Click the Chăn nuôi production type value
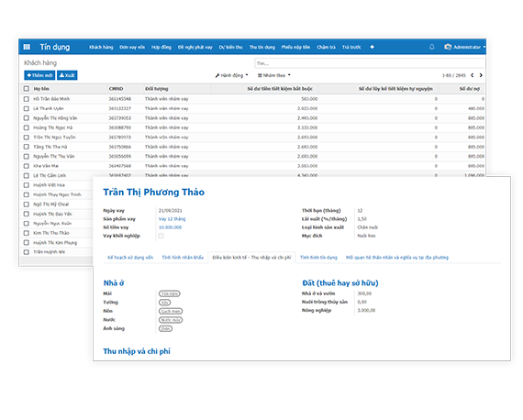 [x=368, y=227]
